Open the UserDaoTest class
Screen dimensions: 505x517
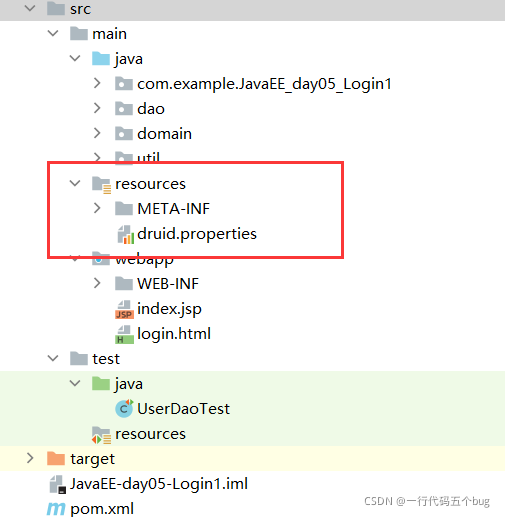tap(184, 409)
